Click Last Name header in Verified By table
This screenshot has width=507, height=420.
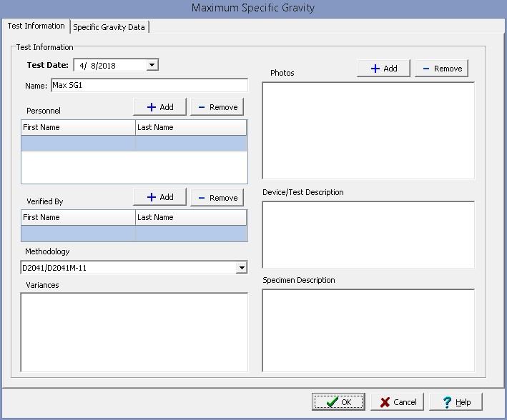point(190,217)
